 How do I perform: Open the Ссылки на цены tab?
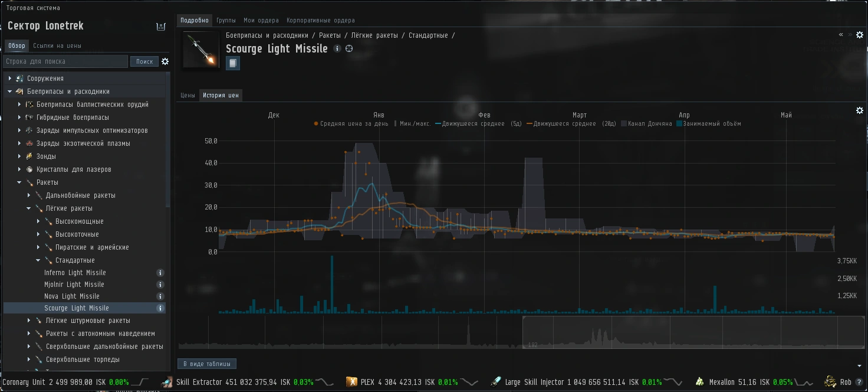57,45
